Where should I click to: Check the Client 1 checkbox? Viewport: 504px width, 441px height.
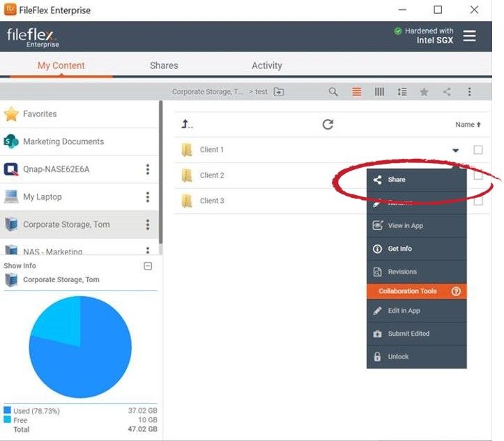pos(478,150)
